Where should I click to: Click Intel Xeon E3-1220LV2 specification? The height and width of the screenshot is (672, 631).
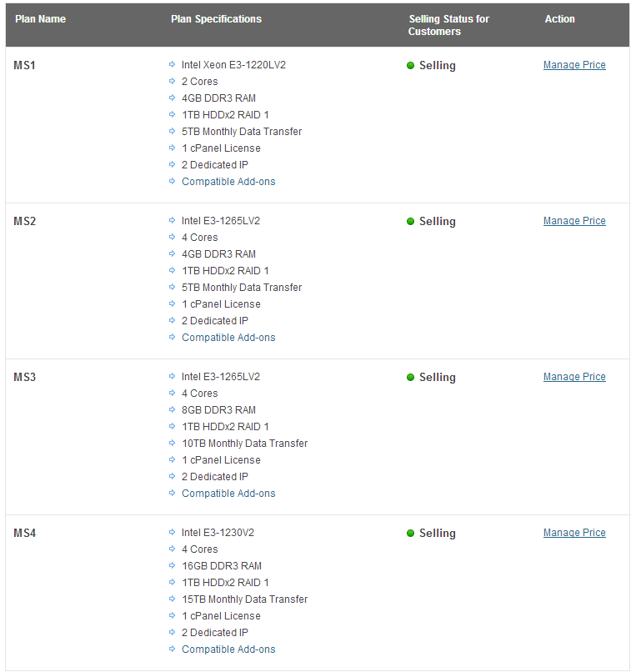[233, 65]
